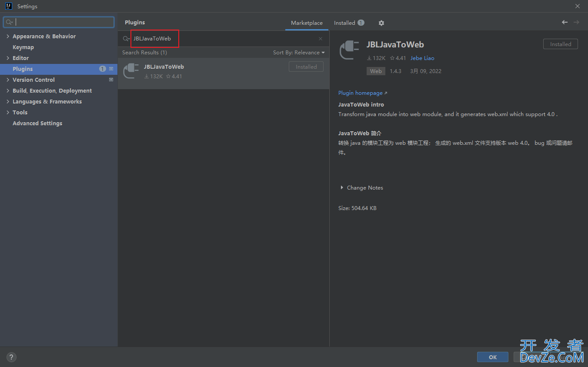Click the Search Results (1) label
This screenshot has height=367, width=588.
point(144,53)
